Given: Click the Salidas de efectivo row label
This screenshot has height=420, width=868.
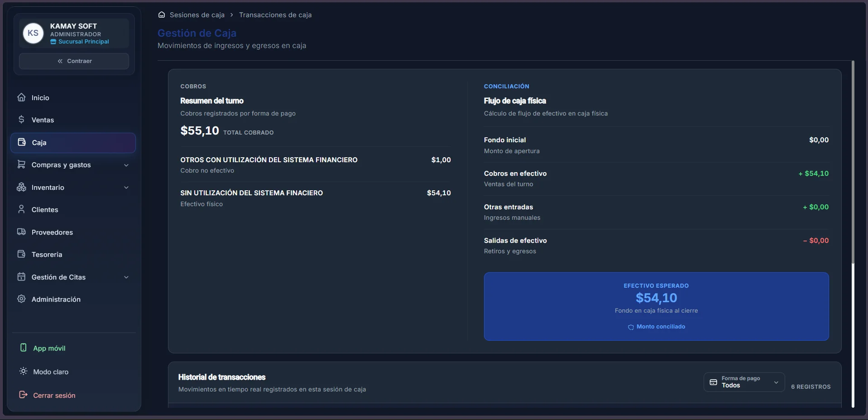Looking at the screenshot, I should [515, 241].
